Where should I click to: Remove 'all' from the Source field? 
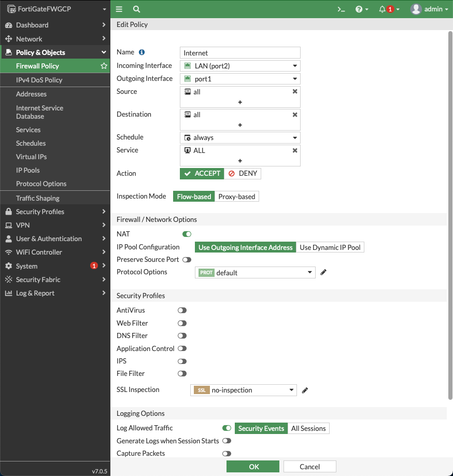click(295, 91)
